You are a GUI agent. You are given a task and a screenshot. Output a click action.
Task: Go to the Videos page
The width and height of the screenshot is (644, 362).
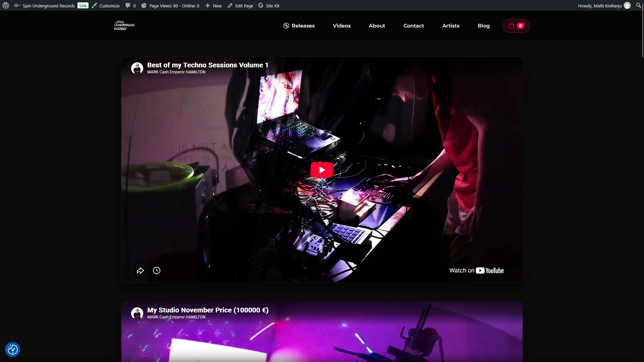coord(341,26)
